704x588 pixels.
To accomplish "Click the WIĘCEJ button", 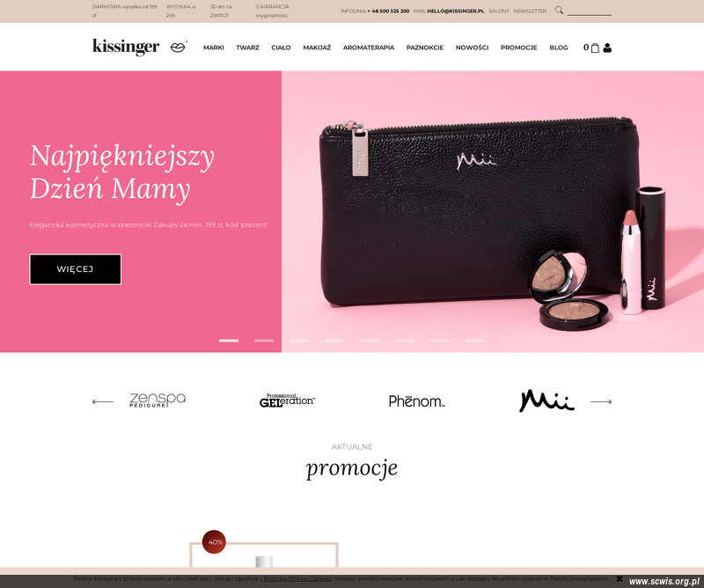I will tap(76, 269).
